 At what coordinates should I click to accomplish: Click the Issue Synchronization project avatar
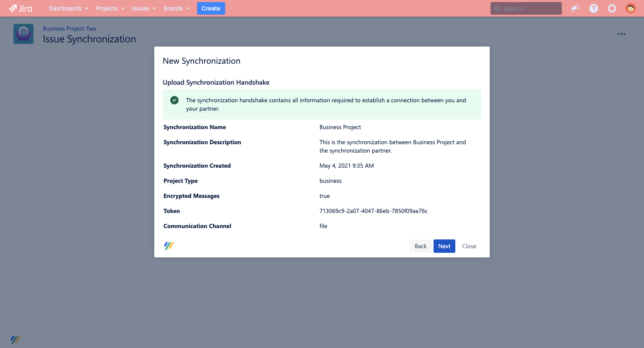(x=23, y=34)
